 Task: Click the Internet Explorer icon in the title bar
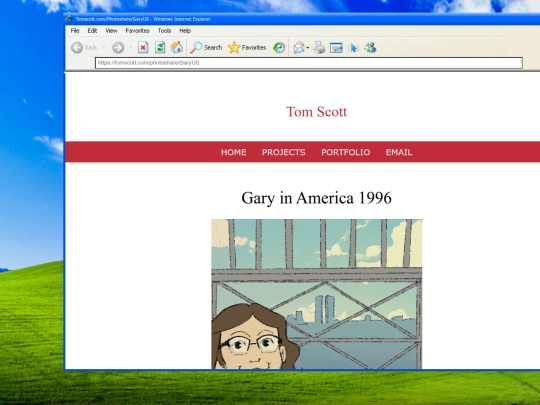pyautogui.click(x=69, y=19)
